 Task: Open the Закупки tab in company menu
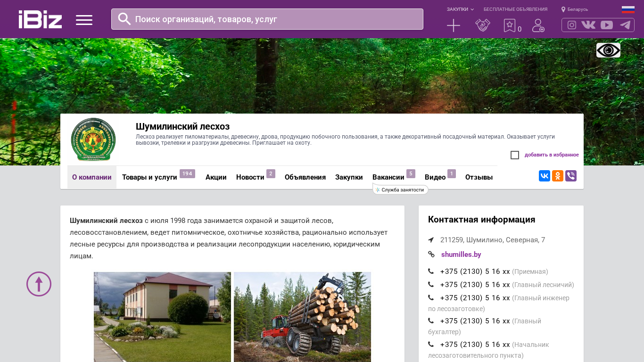349,177
